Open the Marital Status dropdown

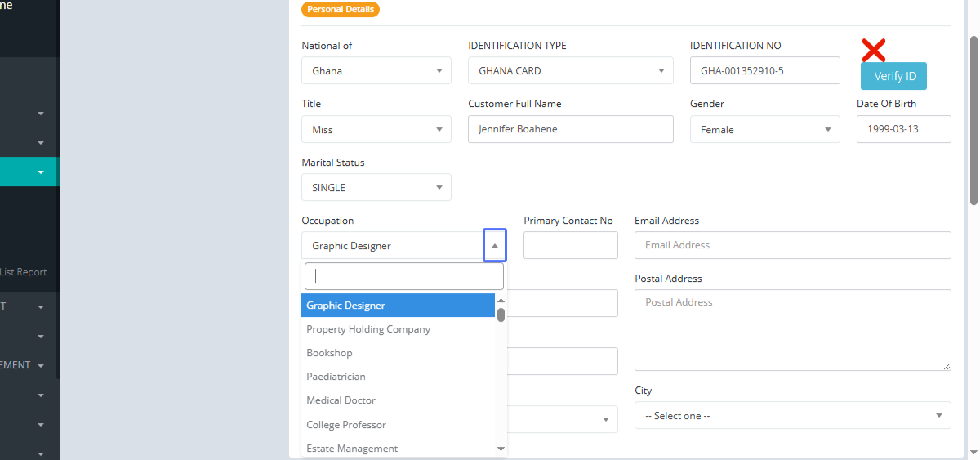376,188
